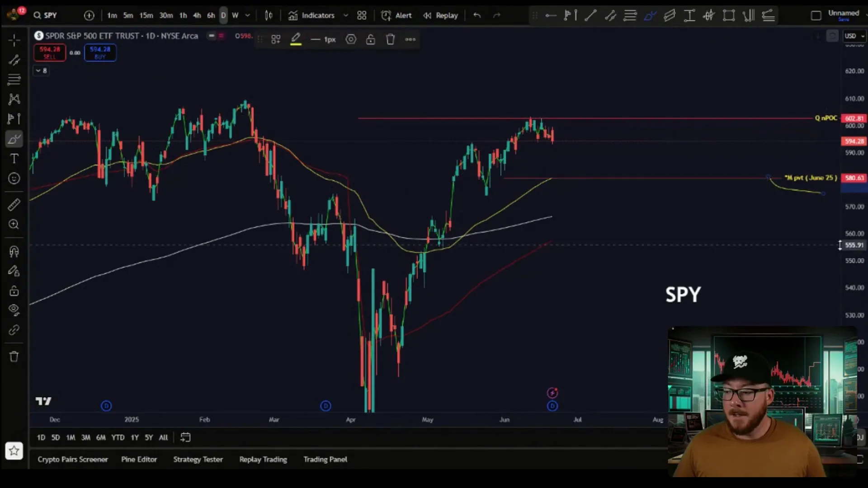
Task: Lock all drawing tools
Action: click(14, 291)
